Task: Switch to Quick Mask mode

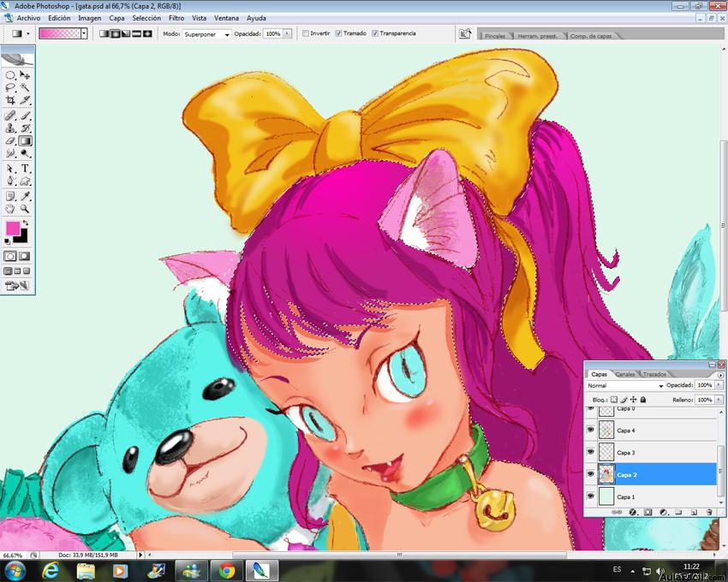Action: [25, 256]
